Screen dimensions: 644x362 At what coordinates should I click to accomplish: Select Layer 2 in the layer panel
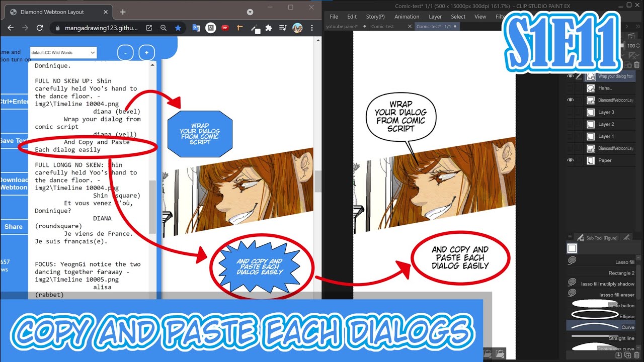tap(609, 124)
